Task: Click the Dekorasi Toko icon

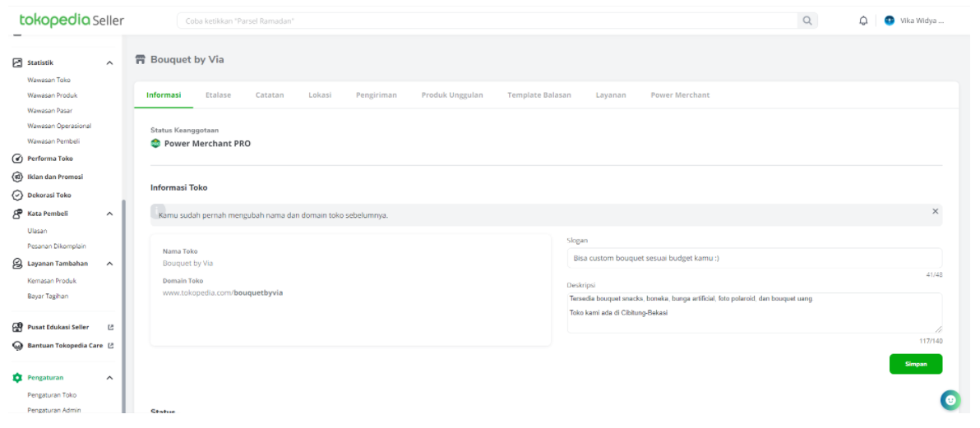Action: (x=17, y=195)
